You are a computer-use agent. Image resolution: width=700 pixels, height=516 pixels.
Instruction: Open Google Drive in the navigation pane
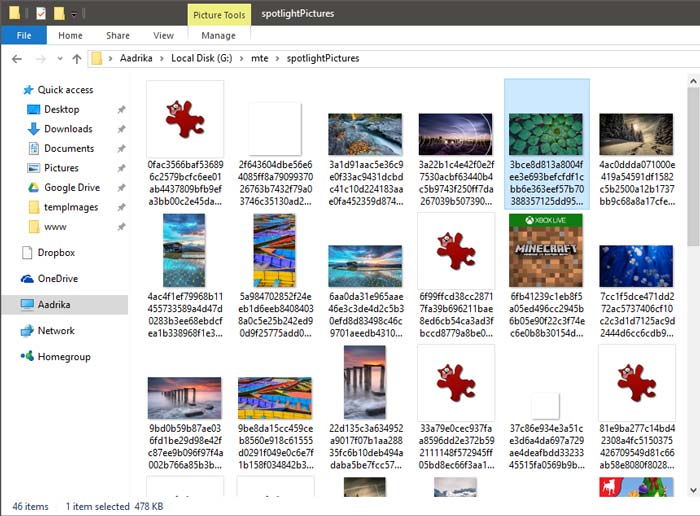coord(64,188)
